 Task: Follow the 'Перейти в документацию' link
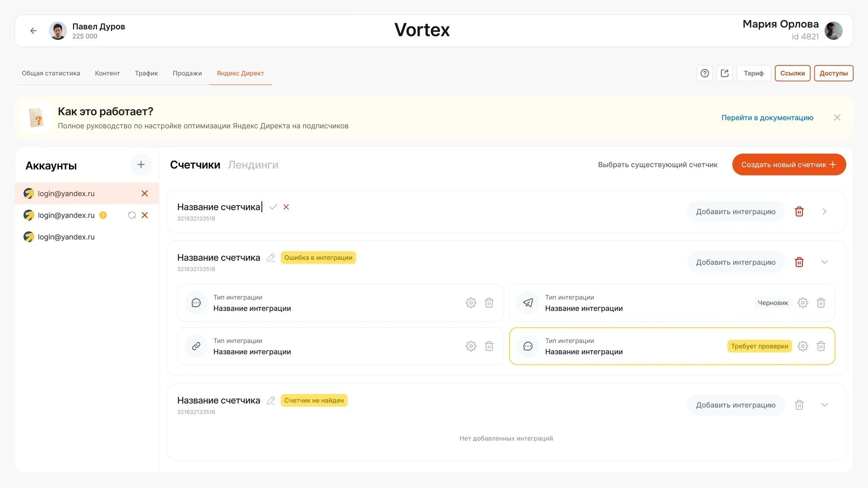[x=767, y=117]
